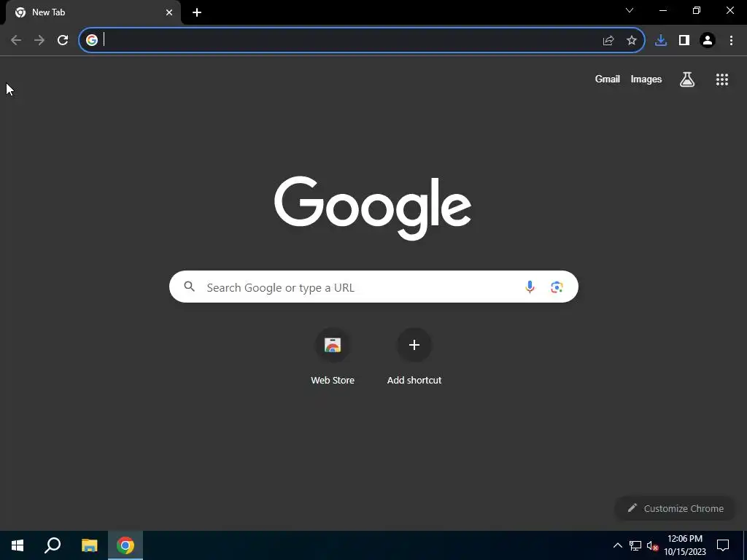Click the Google icon in address bar
Viewport: 747px width, 560px height.
92,40
